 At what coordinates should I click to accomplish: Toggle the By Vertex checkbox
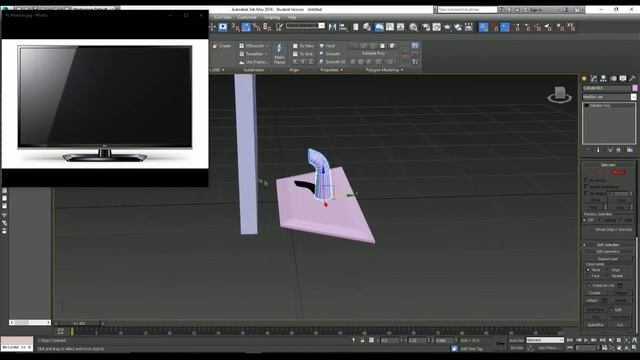pyautogui.click(x=587, y=180)
